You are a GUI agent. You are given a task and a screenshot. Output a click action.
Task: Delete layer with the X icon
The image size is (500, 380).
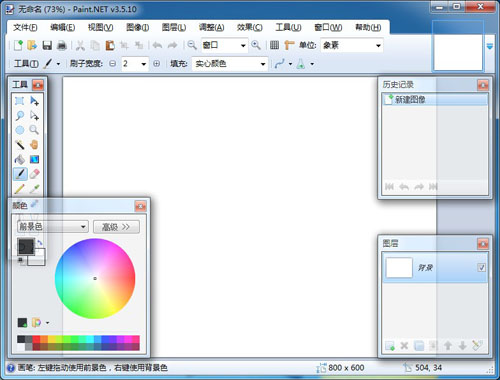point(404,346)
